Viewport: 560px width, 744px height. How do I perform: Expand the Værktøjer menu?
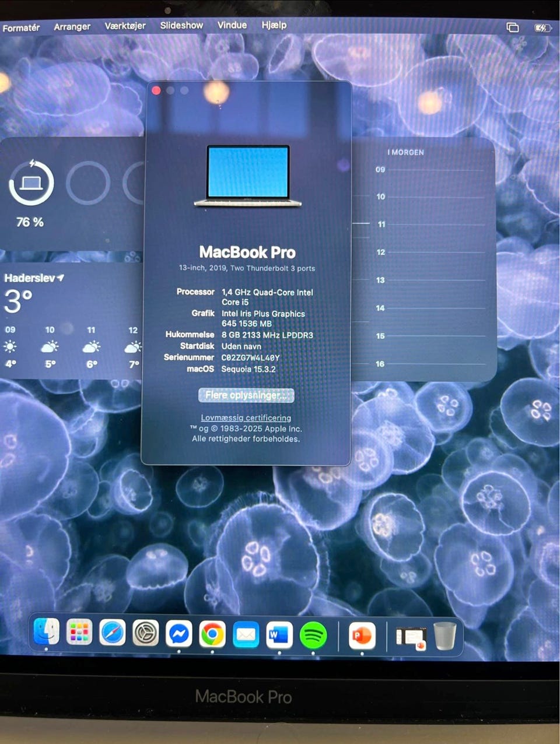[125, 26]
